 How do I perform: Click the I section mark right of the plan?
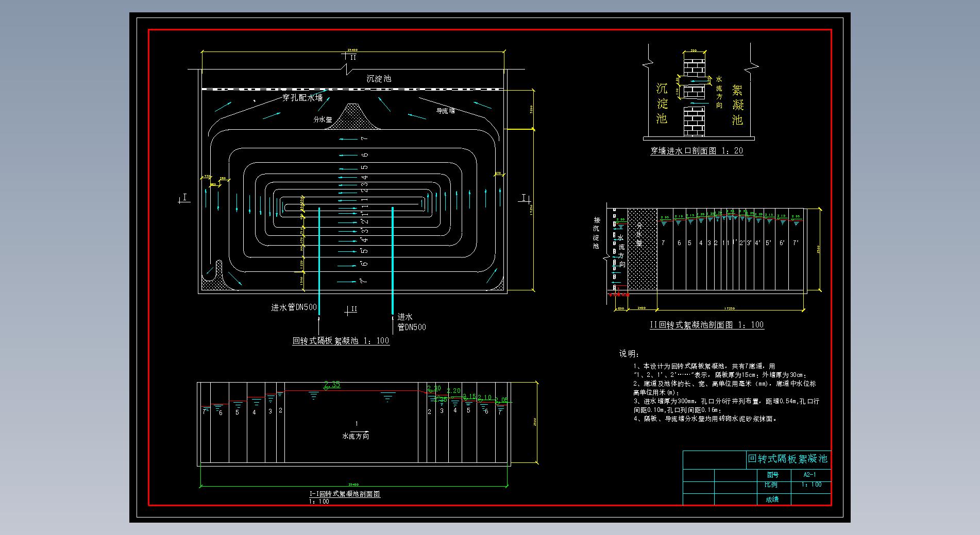pos(524,198)
